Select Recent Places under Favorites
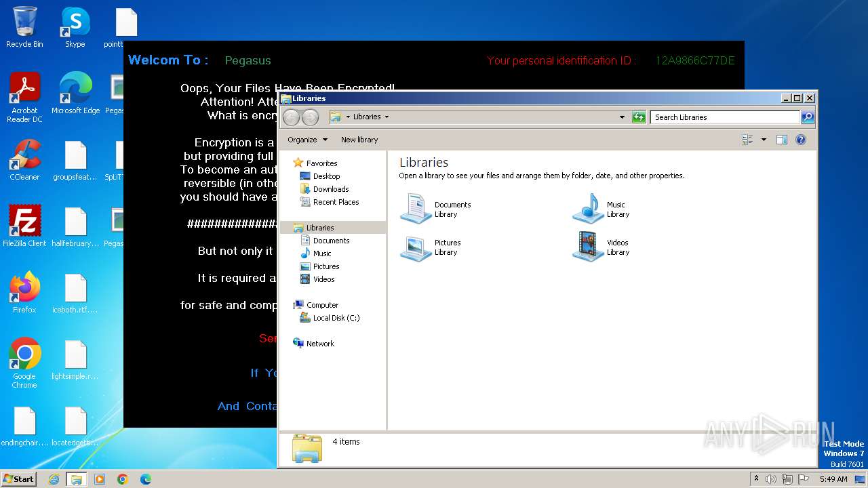The image size is (868, 488). pos(330,202)
